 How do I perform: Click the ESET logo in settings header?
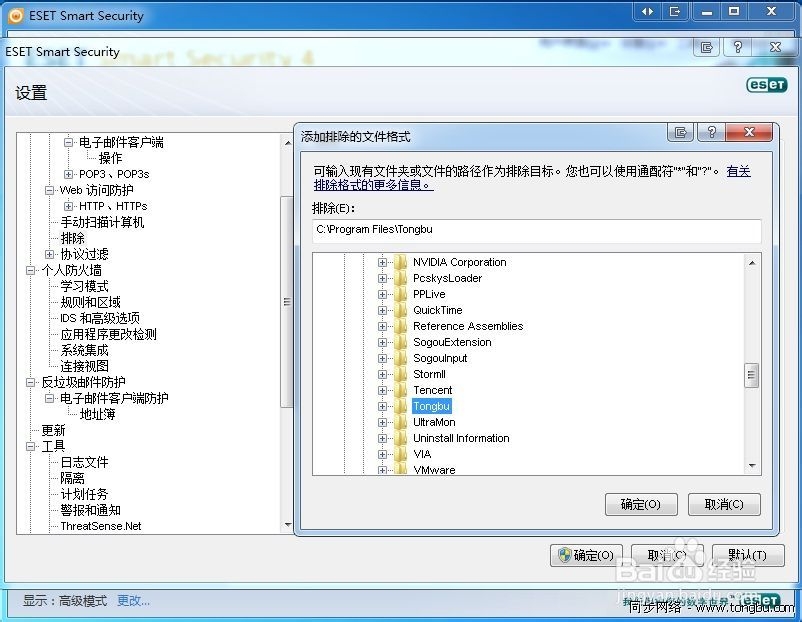[x=767, y=84]
